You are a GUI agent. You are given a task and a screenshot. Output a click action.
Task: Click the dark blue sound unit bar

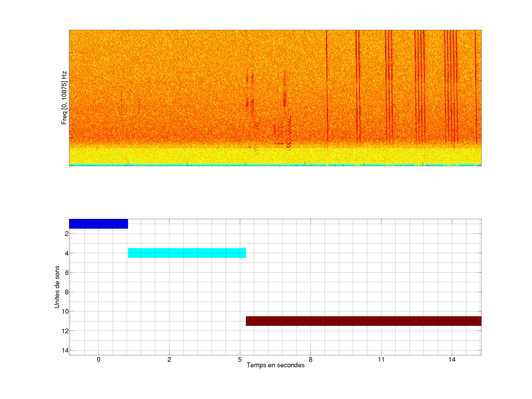coord(98,224)
